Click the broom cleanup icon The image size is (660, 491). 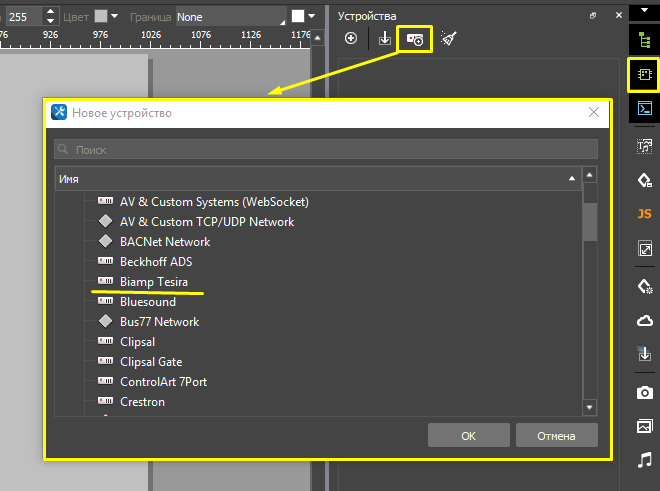pos(449,39)
